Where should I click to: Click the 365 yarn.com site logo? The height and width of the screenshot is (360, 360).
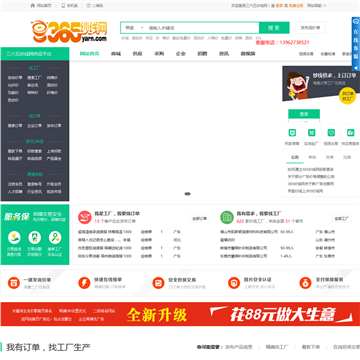(69, 32)
